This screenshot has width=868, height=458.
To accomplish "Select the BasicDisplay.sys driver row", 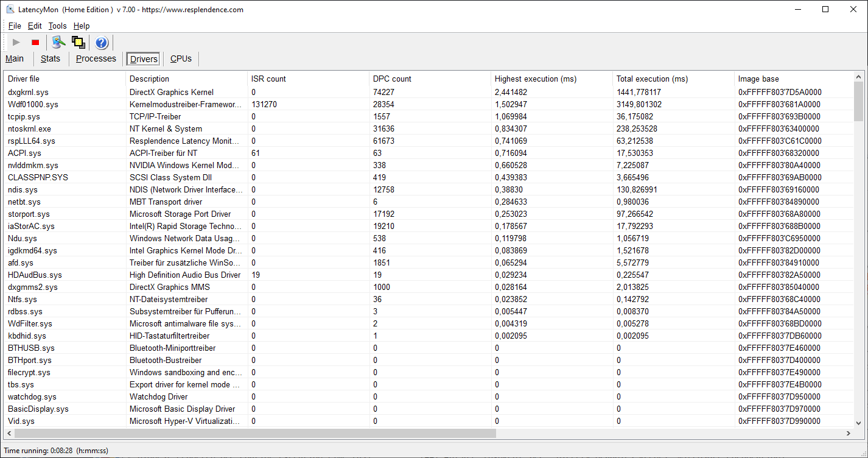I will coord(429,409).
